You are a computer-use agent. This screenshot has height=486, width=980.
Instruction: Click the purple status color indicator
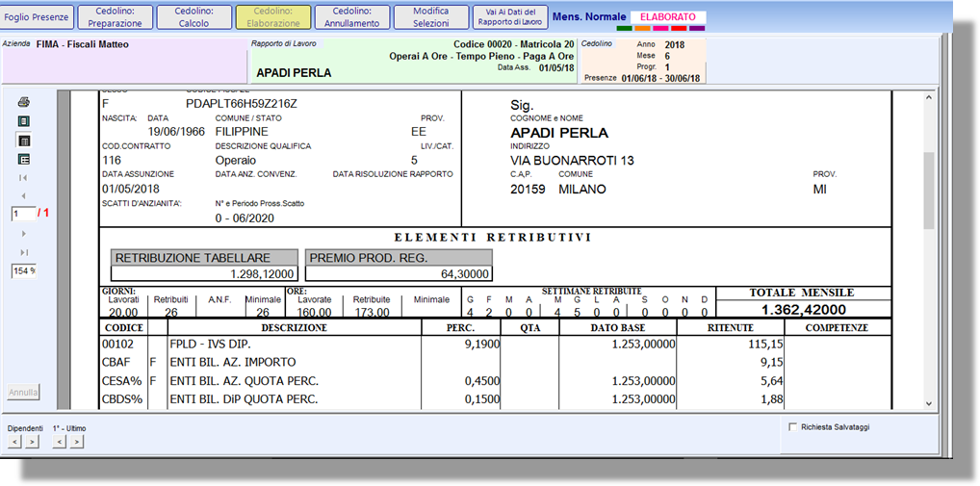(x=697, y=28)
